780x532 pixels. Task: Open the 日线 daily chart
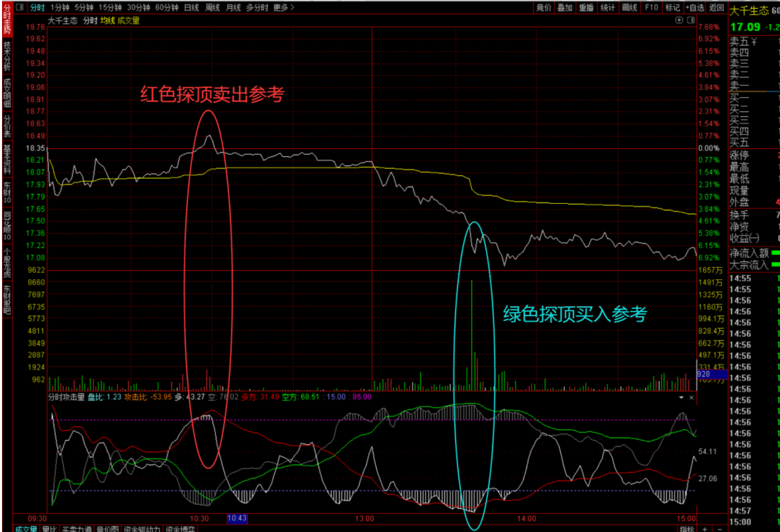click(191, 7)
